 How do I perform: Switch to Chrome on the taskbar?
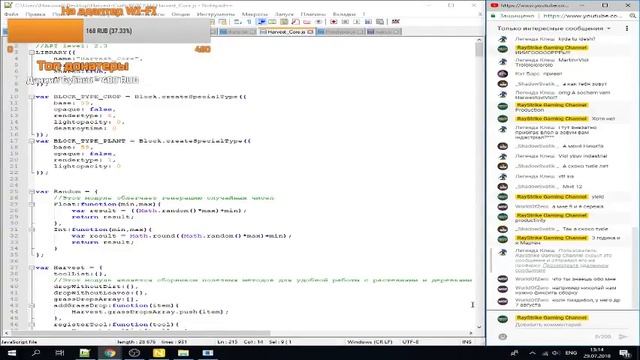(x=110, y=353)
